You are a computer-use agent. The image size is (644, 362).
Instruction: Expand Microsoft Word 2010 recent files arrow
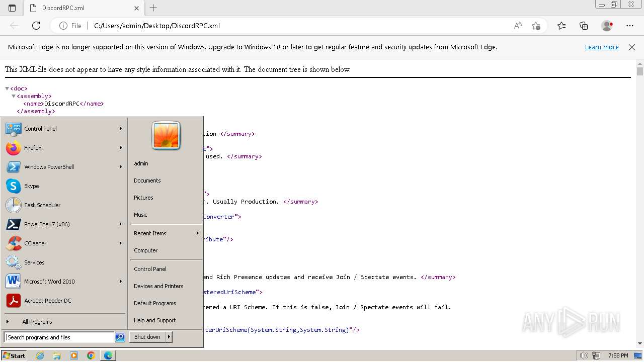coord(121,282)
